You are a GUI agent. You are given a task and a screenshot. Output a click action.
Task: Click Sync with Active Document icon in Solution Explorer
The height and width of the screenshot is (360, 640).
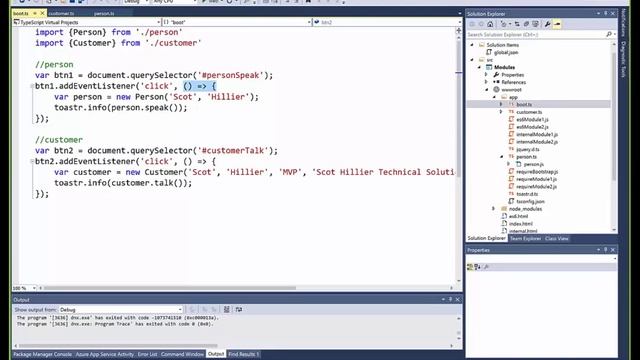click(517, 24)
